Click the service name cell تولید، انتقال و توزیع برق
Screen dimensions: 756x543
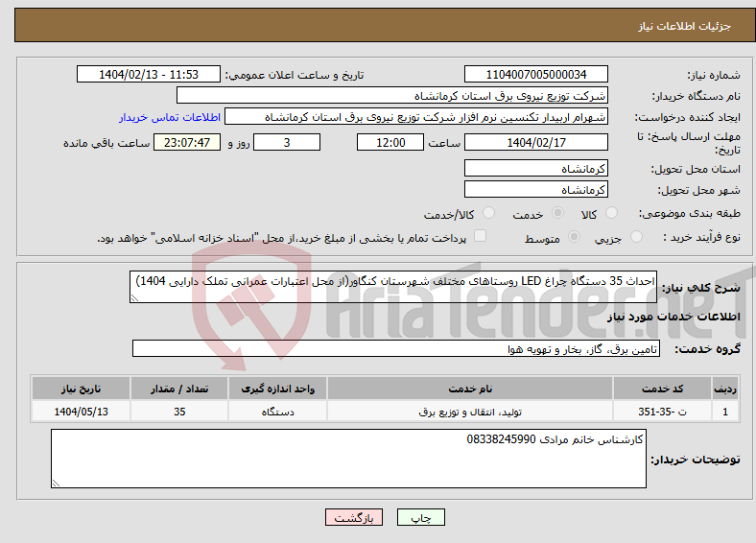[470, 412]
